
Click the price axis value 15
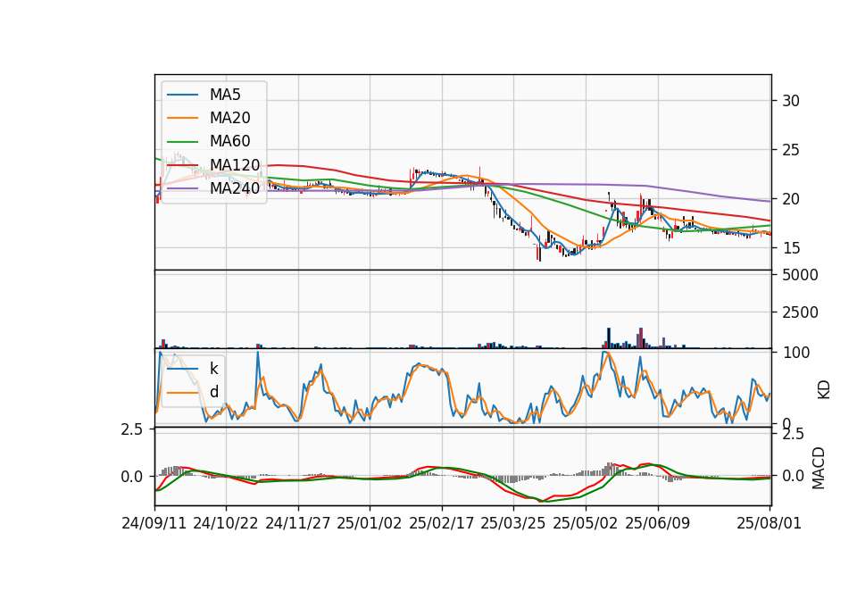(x=791, y=248)
